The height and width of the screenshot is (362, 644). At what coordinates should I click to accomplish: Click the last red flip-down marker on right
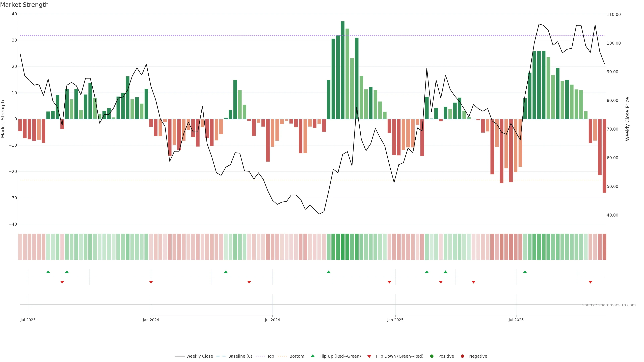[590, 282]
